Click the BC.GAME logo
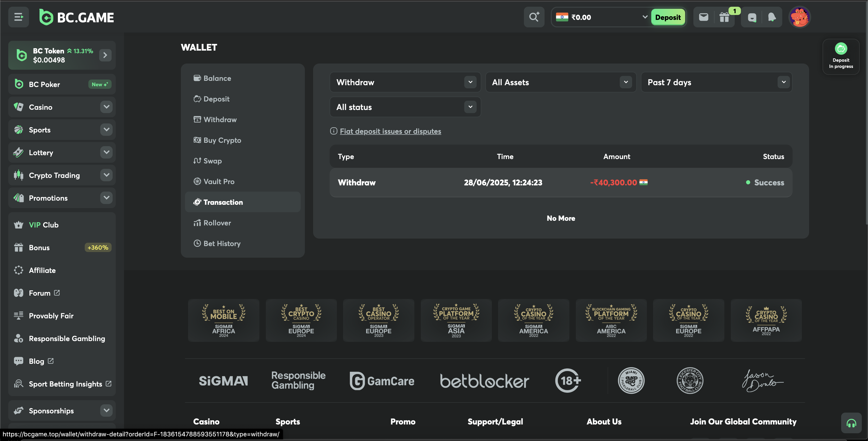Screen dimensions: 868x441 (x=76, y=17)
